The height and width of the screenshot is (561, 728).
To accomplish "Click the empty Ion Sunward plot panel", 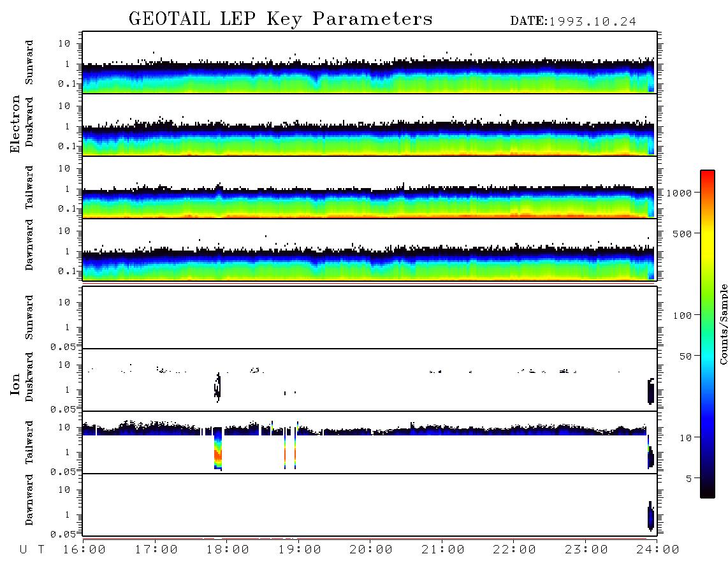I will [370, 317].
